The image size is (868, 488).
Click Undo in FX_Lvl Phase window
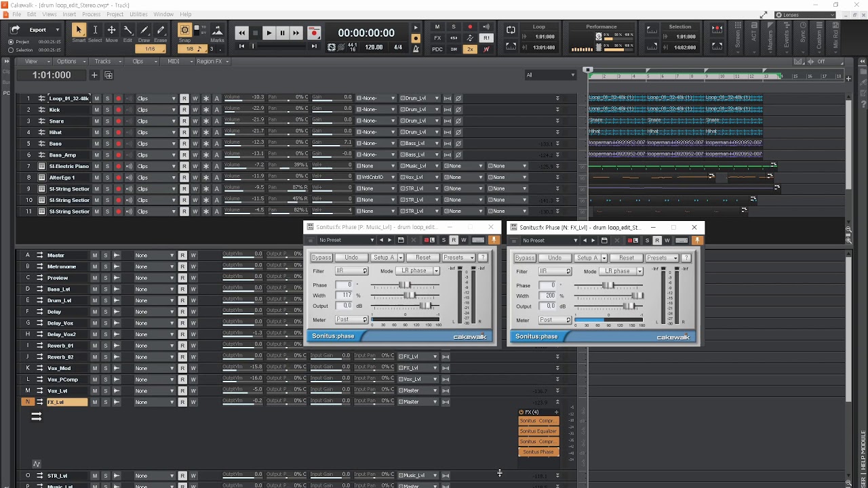click(555, 258)
